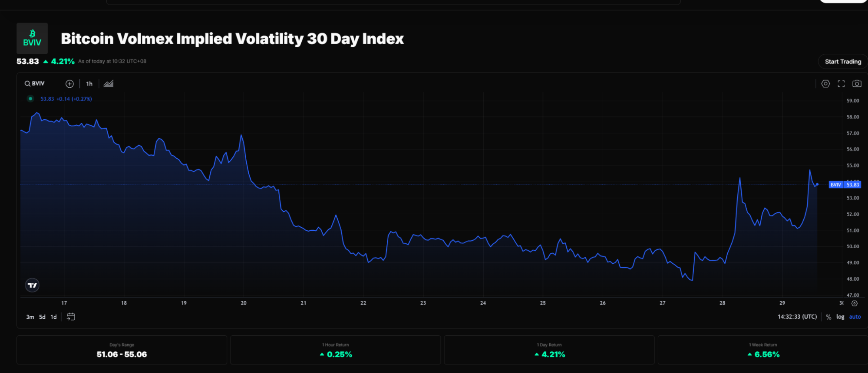The image size is (868, 373).
Task: Click the add symbol plus icon
Action: pos(69,84)
